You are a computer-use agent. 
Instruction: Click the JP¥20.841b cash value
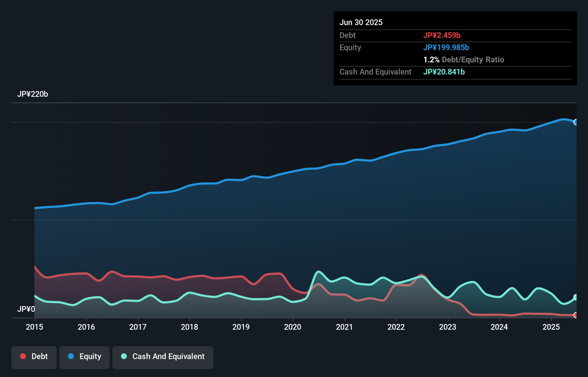point(444,72)
